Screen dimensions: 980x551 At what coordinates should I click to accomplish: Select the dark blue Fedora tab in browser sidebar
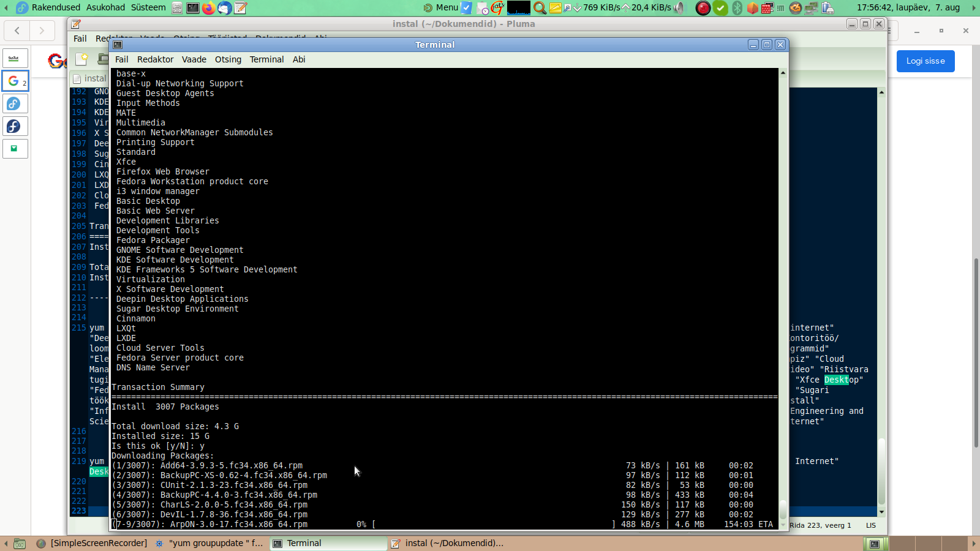[15, 126]
